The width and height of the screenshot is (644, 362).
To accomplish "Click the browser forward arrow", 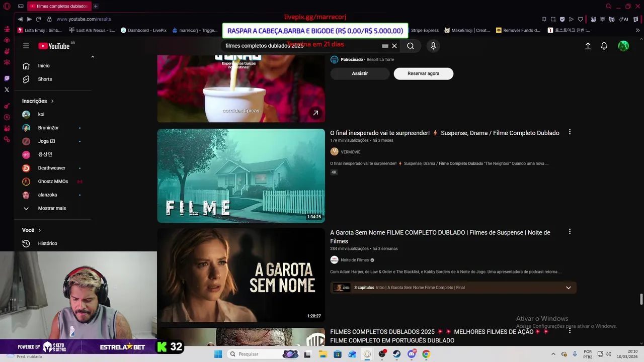I will 29,19.
